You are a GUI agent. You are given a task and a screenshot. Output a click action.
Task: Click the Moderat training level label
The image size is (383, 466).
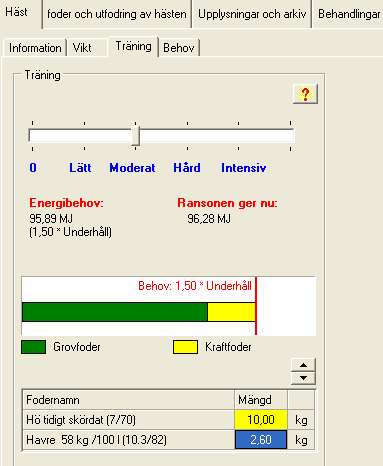(132, 168)
